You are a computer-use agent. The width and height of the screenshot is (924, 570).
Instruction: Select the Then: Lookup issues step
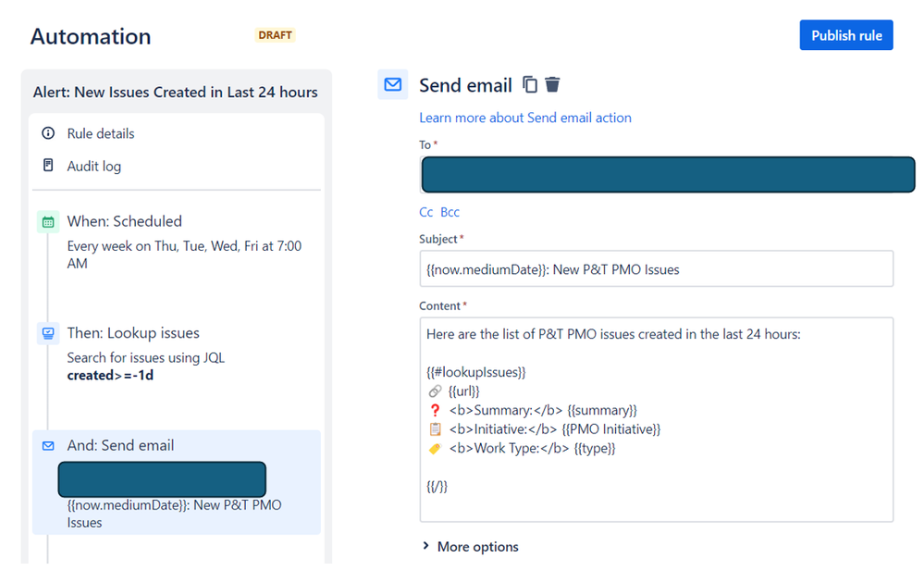click(x=176, y=353)
